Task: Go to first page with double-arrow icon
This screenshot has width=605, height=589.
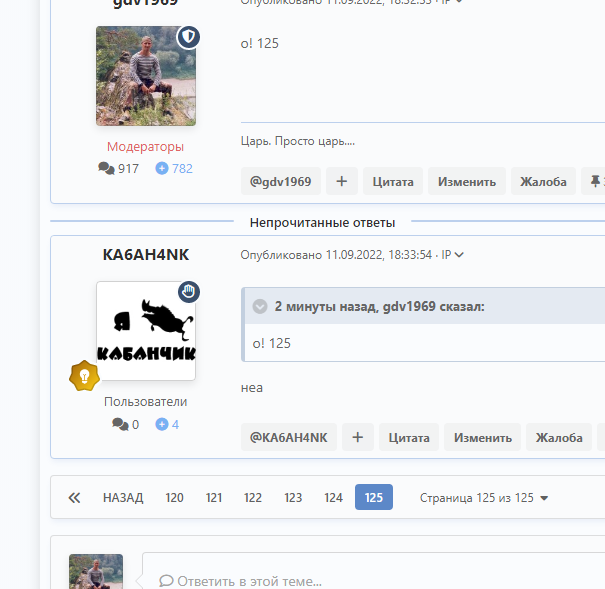Action: pos(74,498)
